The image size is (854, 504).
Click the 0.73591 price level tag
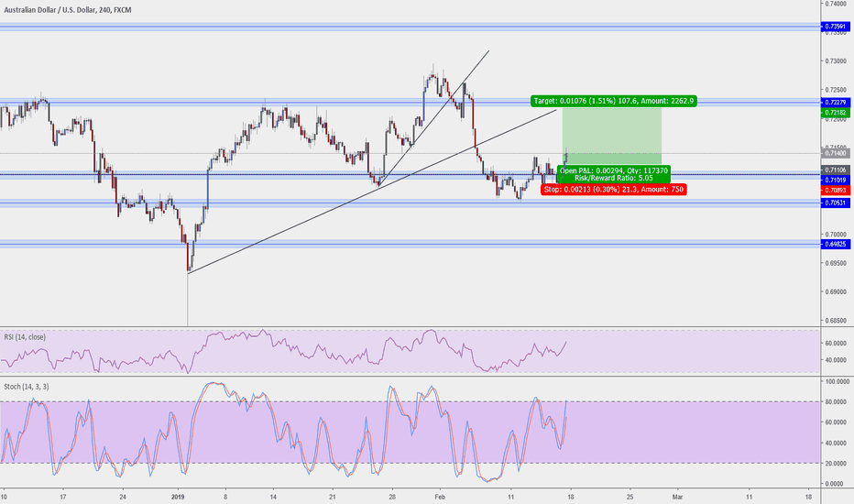[x=836, y=27]
